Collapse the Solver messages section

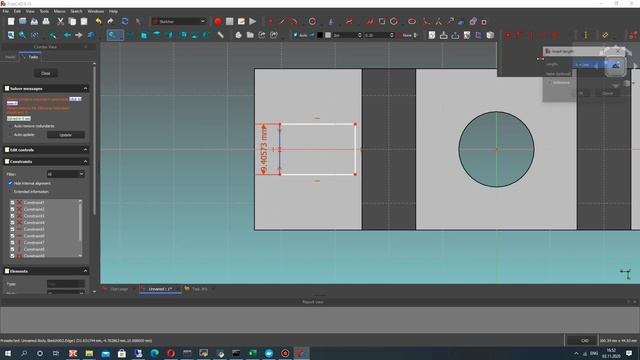pos(85,89)
